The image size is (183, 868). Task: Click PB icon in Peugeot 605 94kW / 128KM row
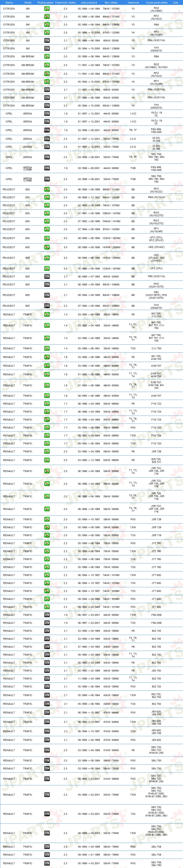[x=47, y=197]
